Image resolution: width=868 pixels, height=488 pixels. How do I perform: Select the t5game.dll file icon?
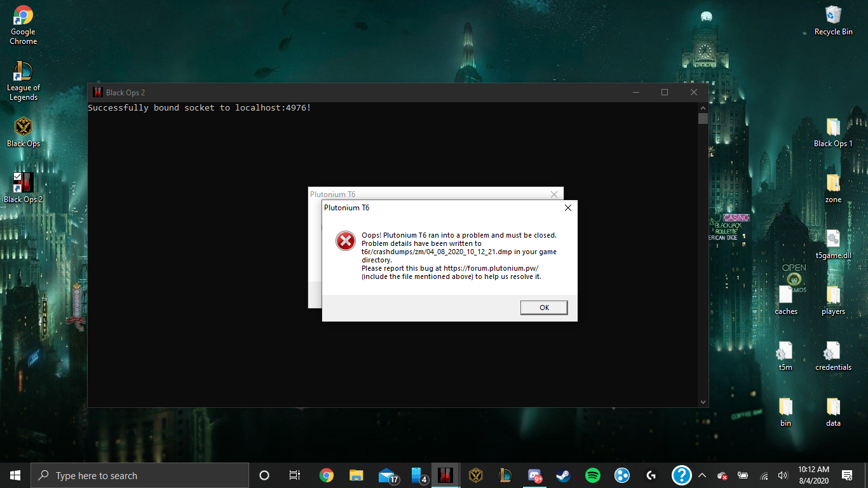(833, 244)
